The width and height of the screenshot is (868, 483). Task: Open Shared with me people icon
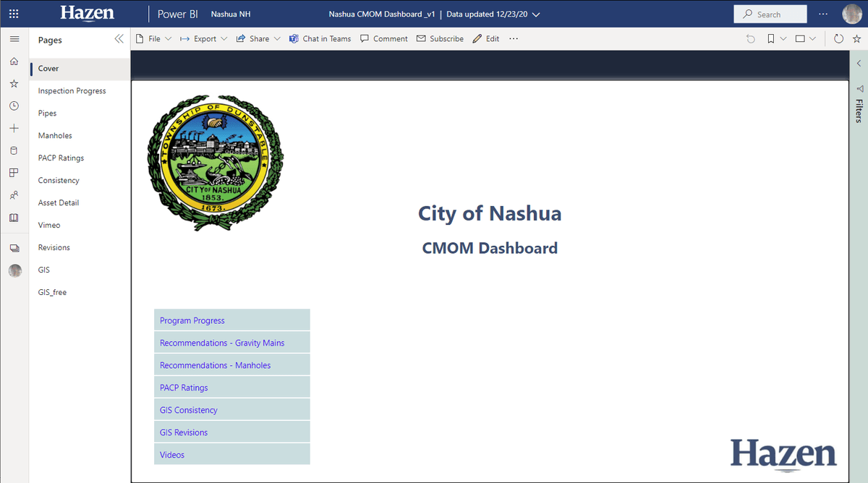click(x=14, y=195)
